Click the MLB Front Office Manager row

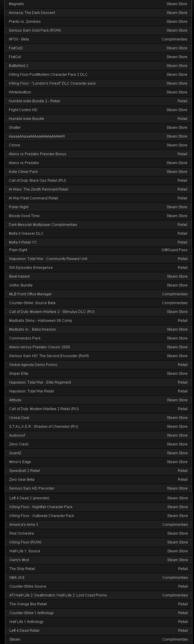tap(98, 294)
